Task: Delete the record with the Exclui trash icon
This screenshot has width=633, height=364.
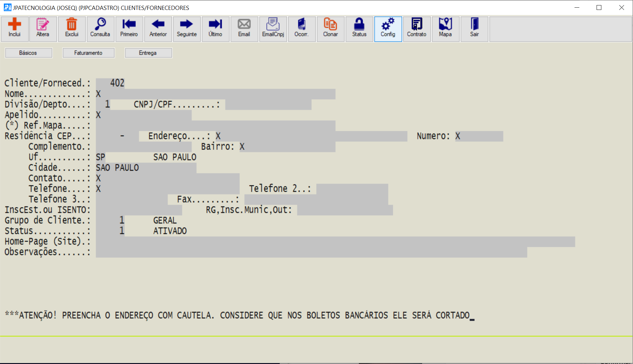Action: click(x=72, y=28)
